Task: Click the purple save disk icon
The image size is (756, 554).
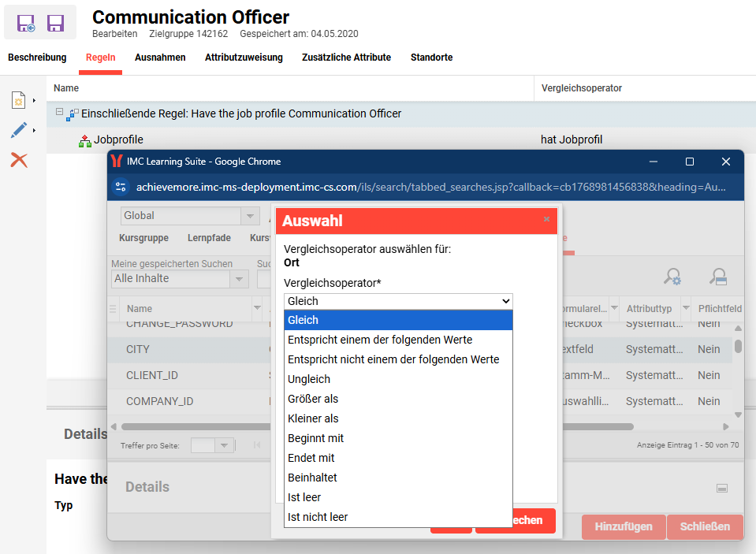Action: point(55,23)
